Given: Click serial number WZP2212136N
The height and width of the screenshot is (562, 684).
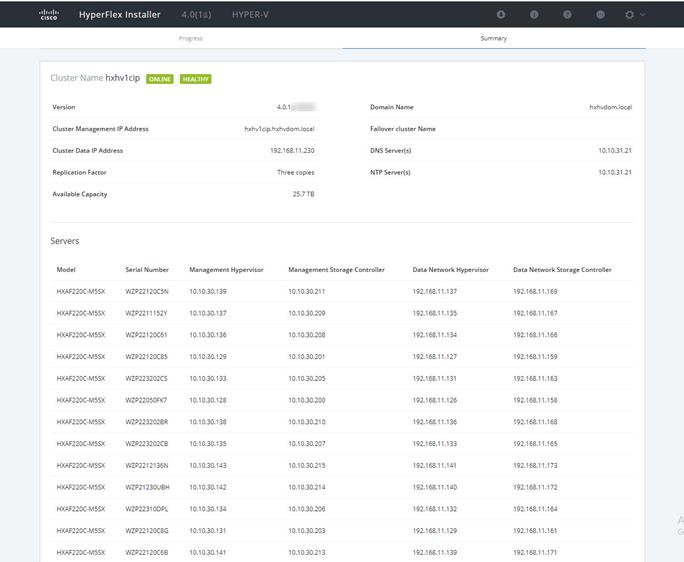Looking at the screenshot, I should 147,466.
